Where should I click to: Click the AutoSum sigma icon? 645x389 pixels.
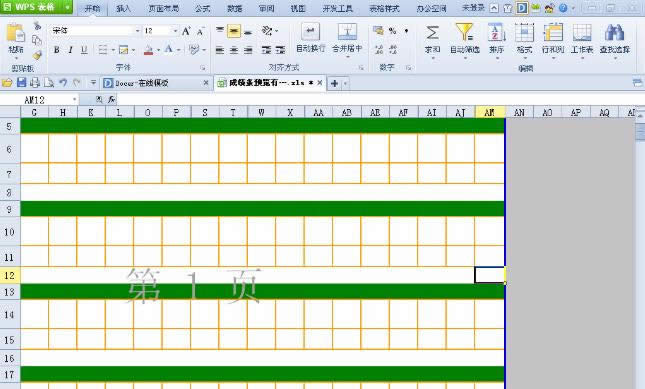[x=432, y=32]
